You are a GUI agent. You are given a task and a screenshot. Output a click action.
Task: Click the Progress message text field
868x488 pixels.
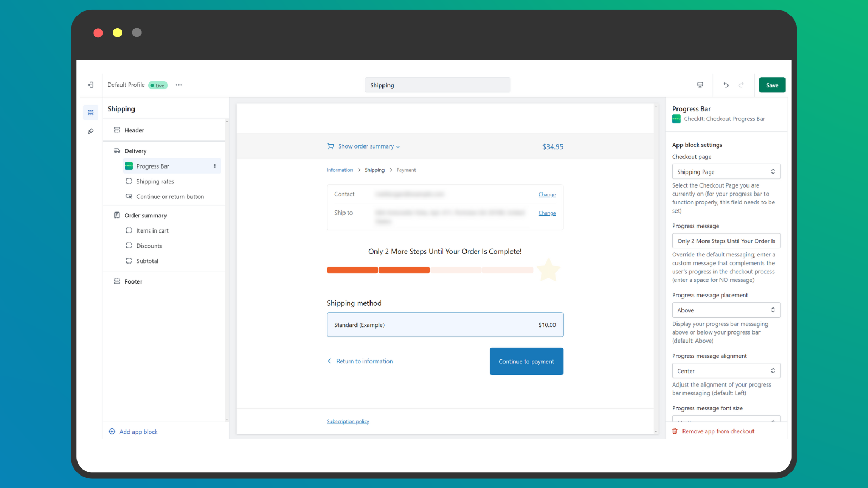pyautogui.click(x=725, y=241)
